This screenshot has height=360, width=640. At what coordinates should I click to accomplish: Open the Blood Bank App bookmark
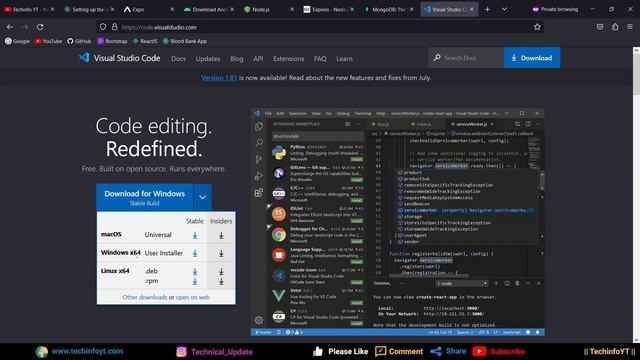184,41
